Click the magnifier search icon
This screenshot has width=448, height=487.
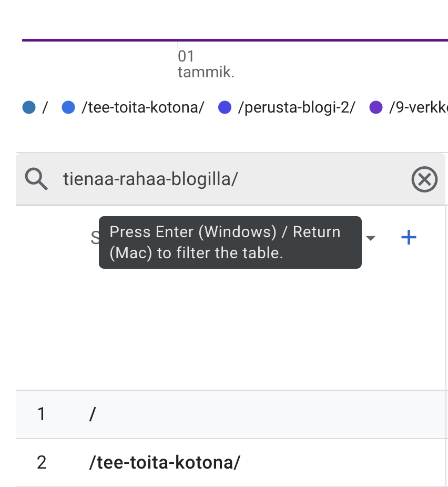(x=36, y=180)
